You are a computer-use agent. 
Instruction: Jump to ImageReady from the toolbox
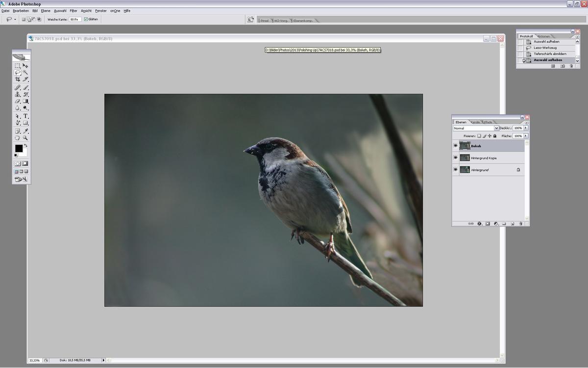coord(21,180)
